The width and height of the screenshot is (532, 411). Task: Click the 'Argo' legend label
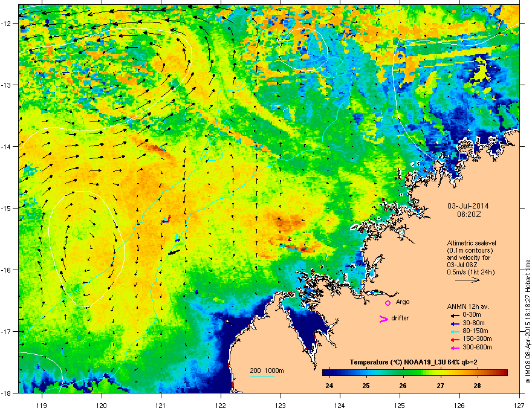click(x=403, y=302)
